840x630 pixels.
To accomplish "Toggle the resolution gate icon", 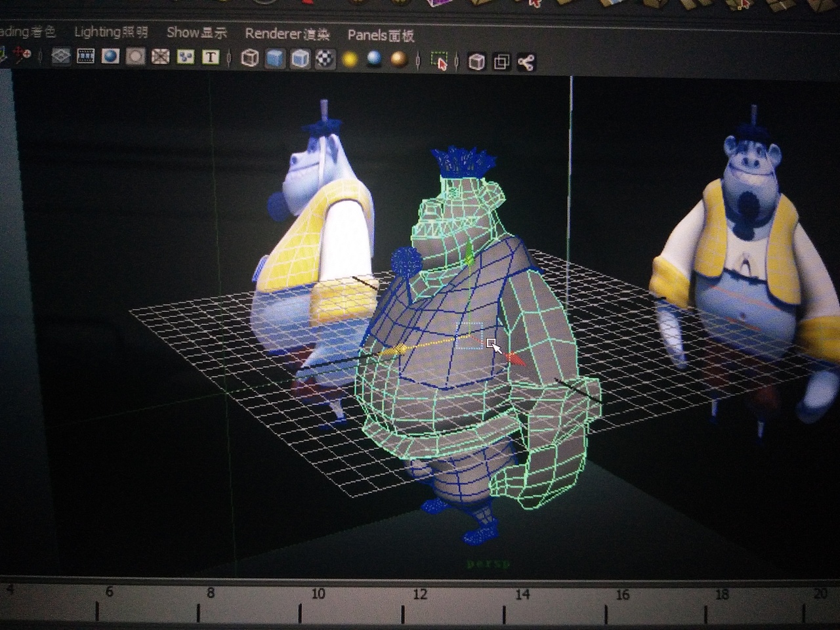I will tap(110, 56).
